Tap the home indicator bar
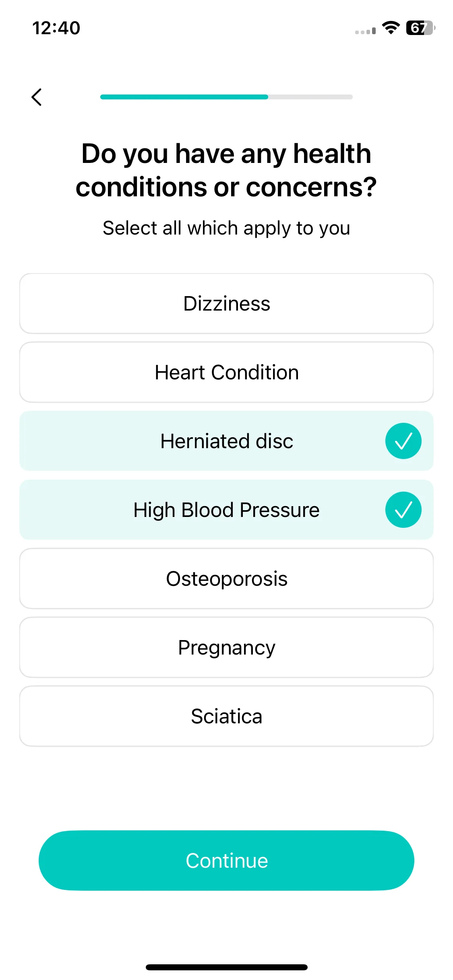 click(x=226, y=967)
